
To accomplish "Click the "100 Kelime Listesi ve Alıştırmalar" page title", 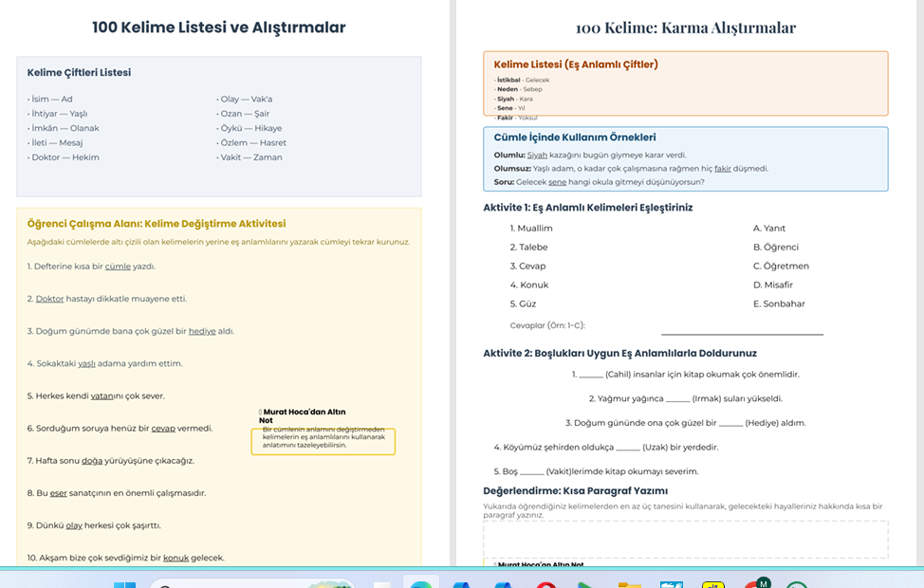I will coord(218,28).
